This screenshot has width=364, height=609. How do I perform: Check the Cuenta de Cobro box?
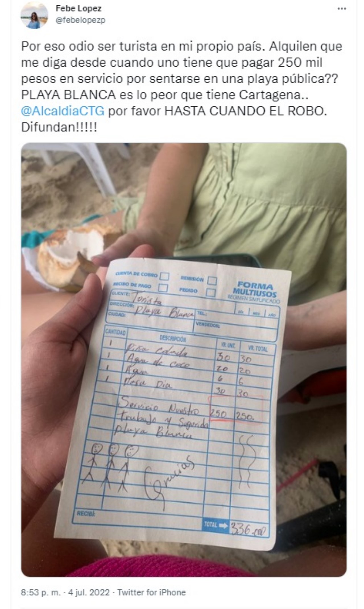click(164, 276)
